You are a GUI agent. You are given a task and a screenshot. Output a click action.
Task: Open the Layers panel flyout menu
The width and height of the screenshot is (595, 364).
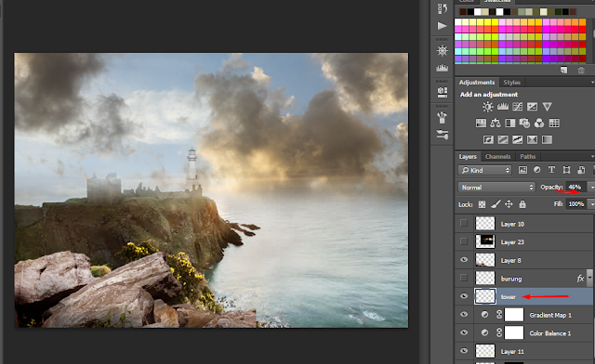(592, 157)
